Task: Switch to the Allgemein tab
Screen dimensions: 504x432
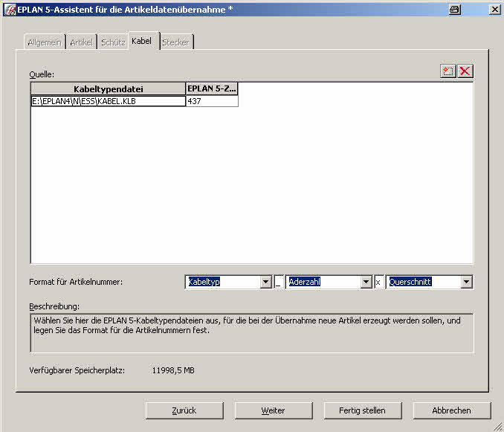Action: click(x=45, y=42)
